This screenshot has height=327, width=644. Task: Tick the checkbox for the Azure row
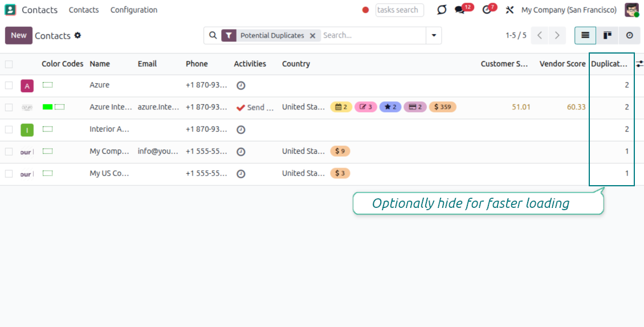(x=9, y=85)
